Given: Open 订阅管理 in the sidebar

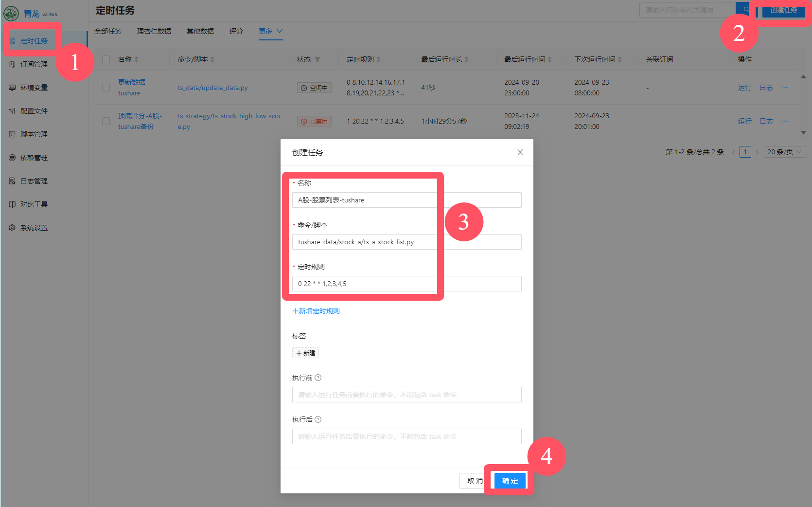Looking at the screenshot, I should click(x=34, y=64).
